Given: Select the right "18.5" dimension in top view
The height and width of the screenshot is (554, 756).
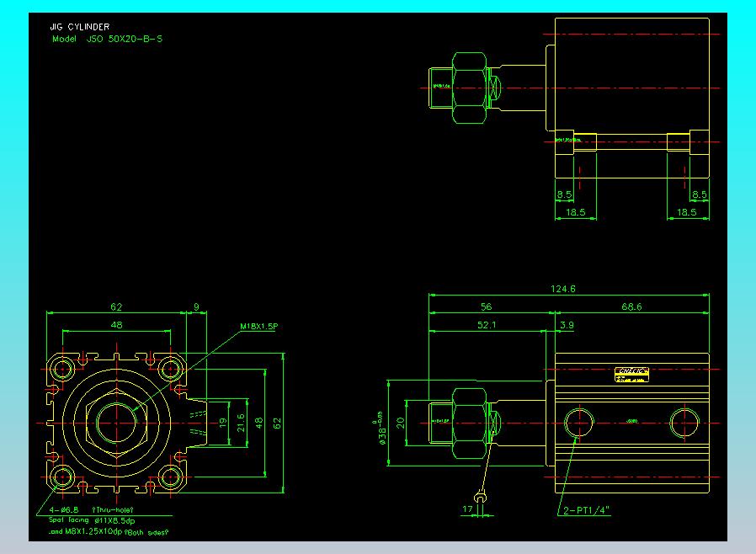Looking at the screenshot, I should (x=687, y=212).
